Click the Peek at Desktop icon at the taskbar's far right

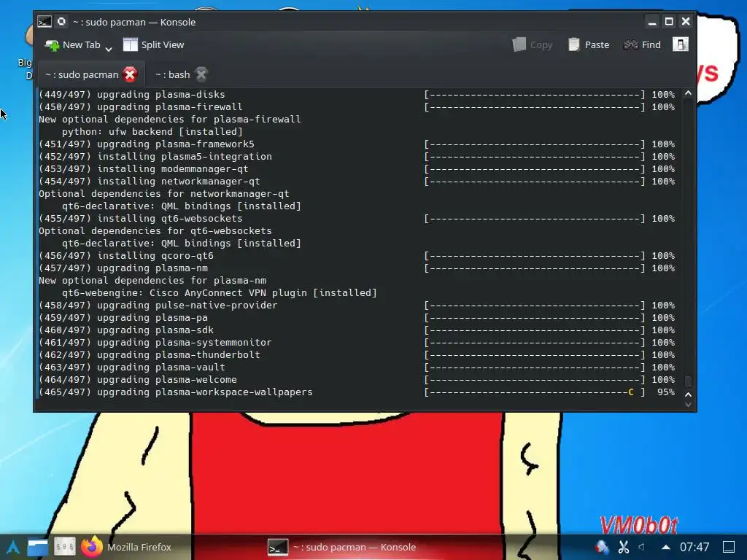729,547
